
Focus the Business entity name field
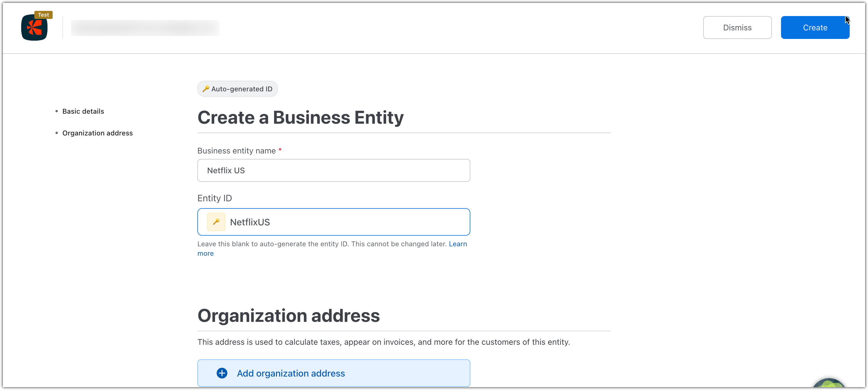pyautogui.click(x=334, y=170)
